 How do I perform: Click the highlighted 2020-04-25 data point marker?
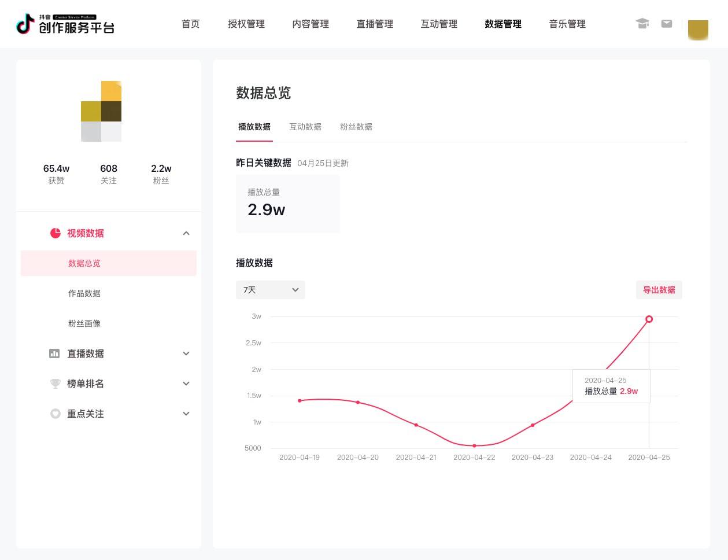[x=649, y=319]
